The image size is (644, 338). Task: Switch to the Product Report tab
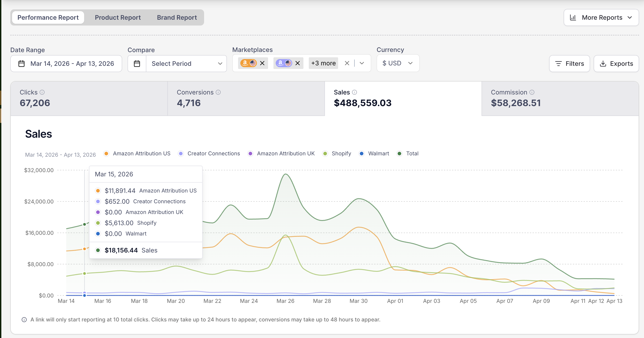(x=118, y=17)
